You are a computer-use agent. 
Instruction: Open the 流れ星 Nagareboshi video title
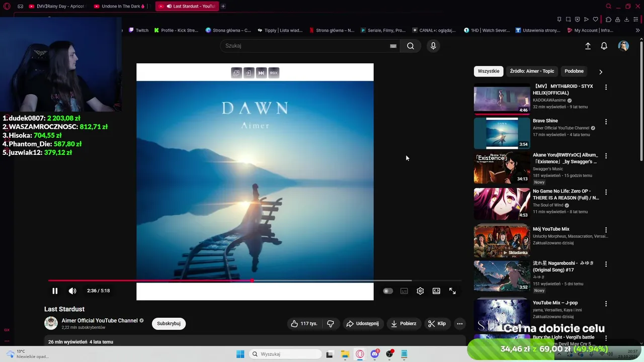pyautogui.click(x=563, y=266)
